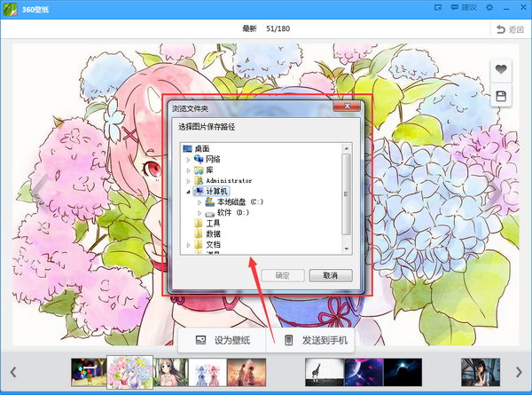Viewport: 532px width, 395px height.
Task: Expand the 本地磁盘 (C:) node
Action: click(x=199, y=202)
